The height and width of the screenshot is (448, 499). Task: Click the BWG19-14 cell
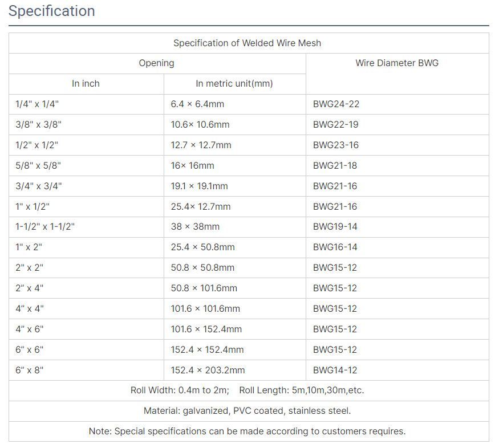click(335, 227)
